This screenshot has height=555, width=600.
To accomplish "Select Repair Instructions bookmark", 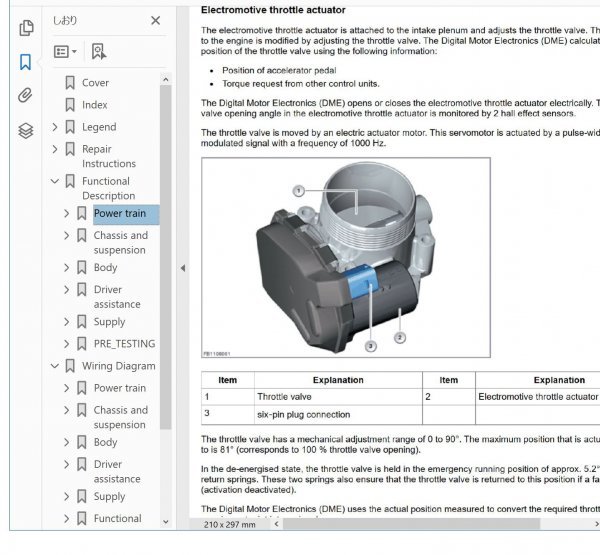I will click(109, 156).
